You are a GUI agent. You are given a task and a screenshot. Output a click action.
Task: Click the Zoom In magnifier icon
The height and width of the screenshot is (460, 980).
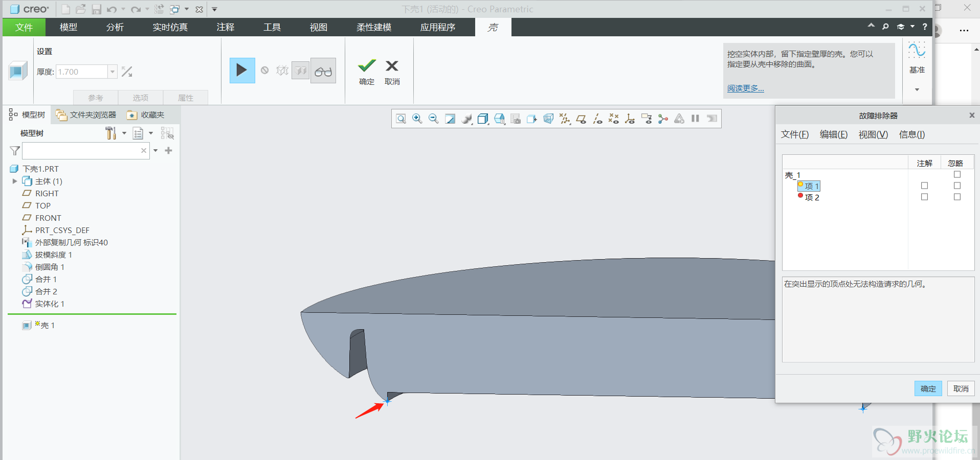click(x=417, y=119)
